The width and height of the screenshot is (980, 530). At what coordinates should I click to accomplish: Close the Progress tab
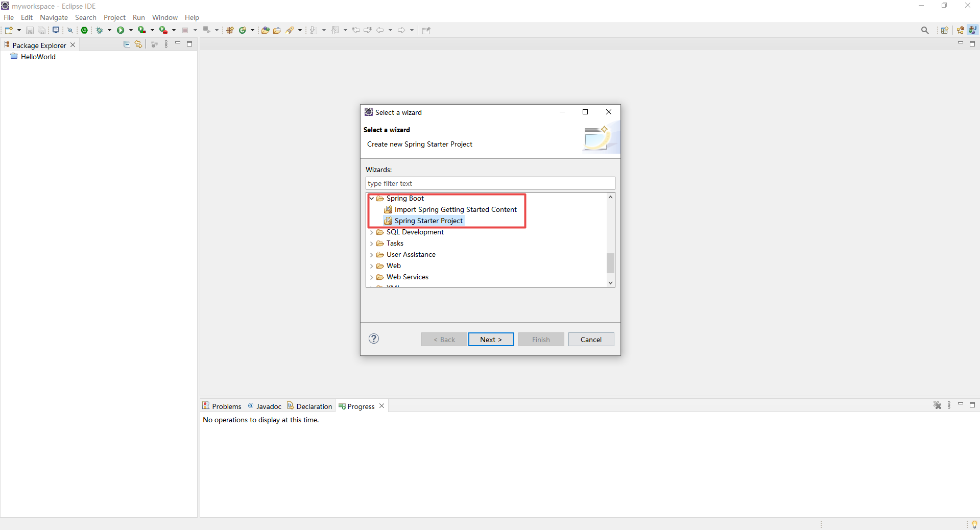[381, 406]
